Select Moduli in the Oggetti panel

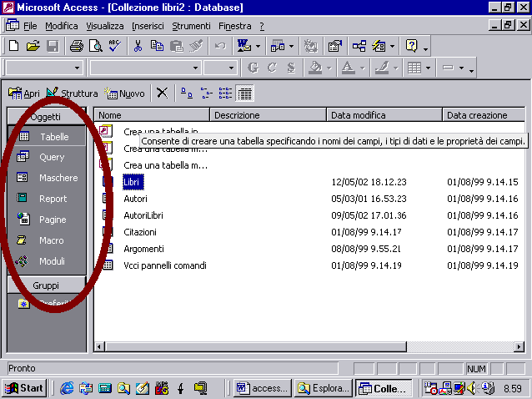tap(47, 261)
